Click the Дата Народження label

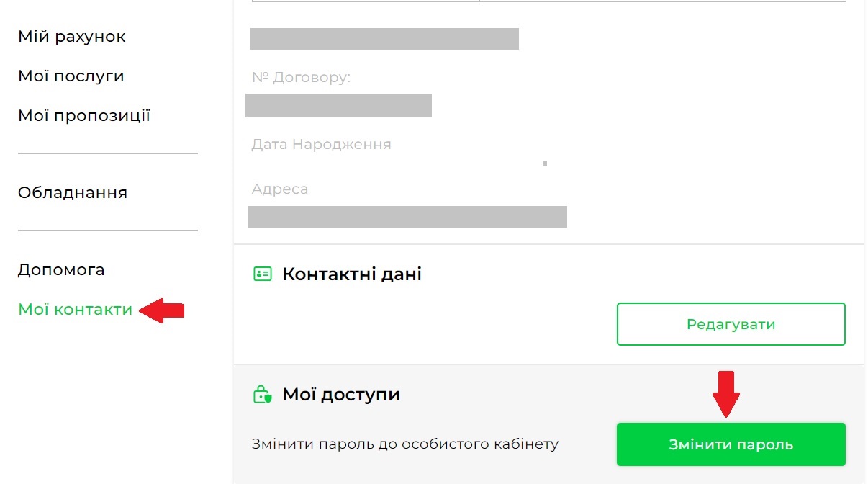pos(321,144)
